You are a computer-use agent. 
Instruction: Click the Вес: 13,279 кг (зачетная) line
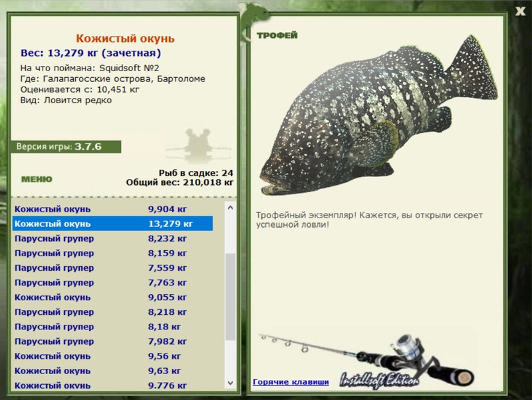pyautogui.click(x=90, y=53)
